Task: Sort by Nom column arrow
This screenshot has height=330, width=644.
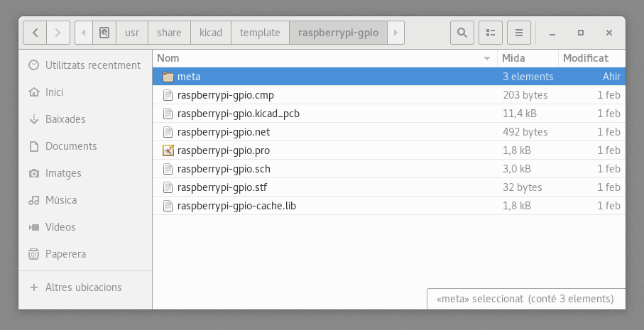Action: pos(487,58)
